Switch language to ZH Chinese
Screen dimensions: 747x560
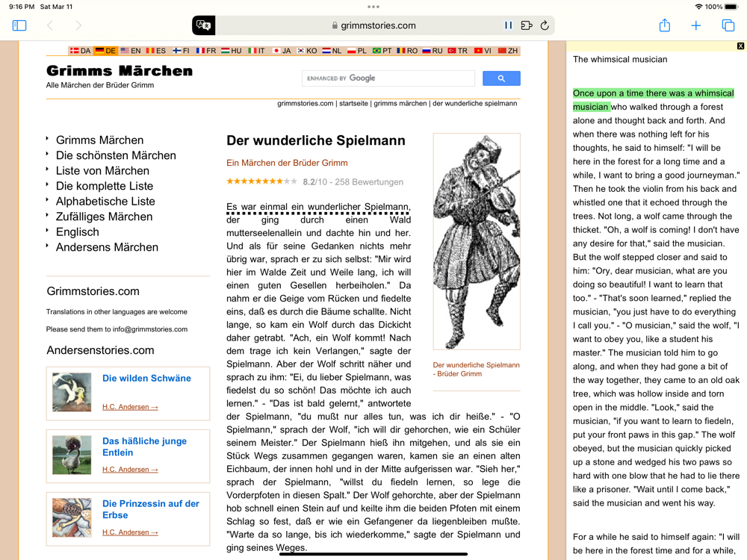508,51
